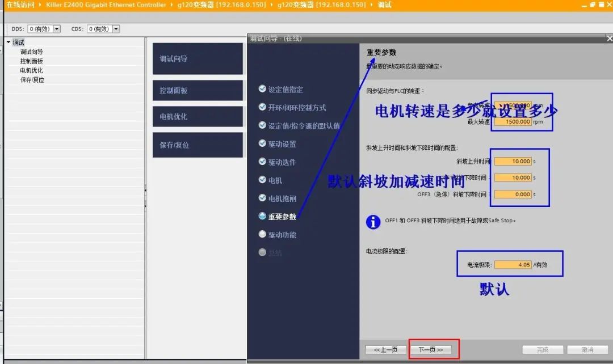Click the 取消 cancel button
Screen dimensions: 613x364
587,350
